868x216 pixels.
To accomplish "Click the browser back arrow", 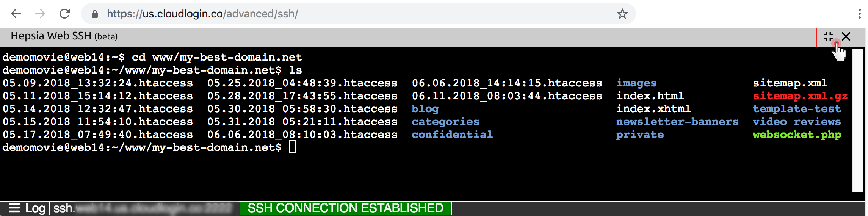I will (16, 14).
